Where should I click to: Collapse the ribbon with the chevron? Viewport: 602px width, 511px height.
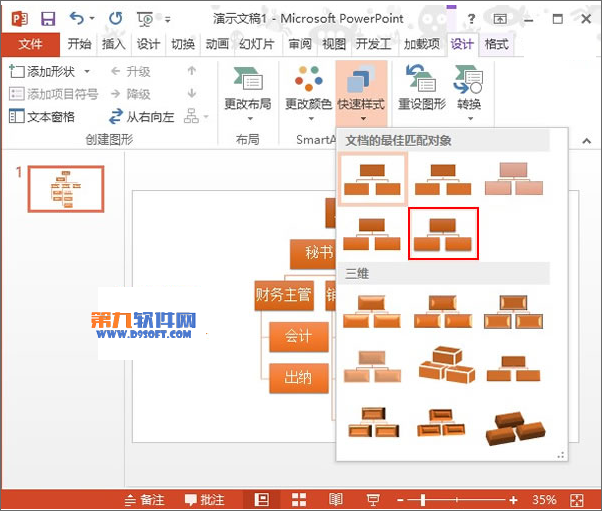coord(586,141)
